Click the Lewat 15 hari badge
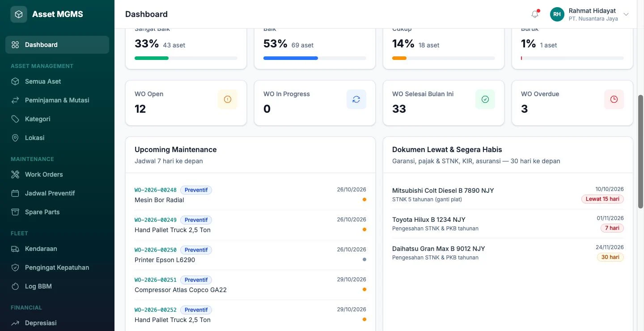644x331 pixels. pos(602,199)
